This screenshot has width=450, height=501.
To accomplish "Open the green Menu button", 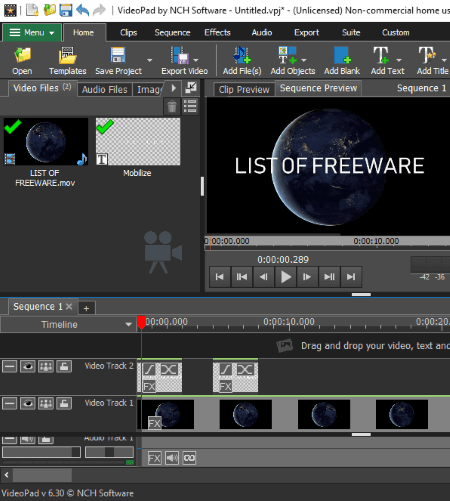I will pyautogui.click(x=32, y=32).
